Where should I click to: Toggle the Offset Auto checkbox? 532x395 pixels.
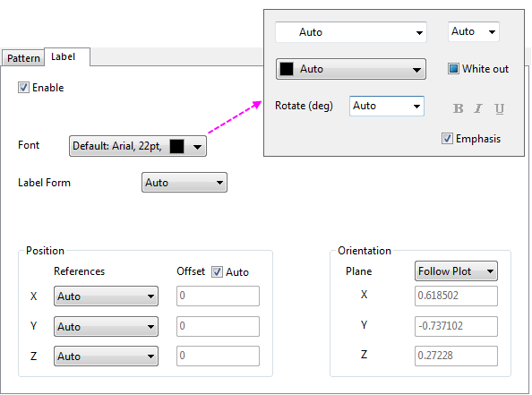point(217,271)
